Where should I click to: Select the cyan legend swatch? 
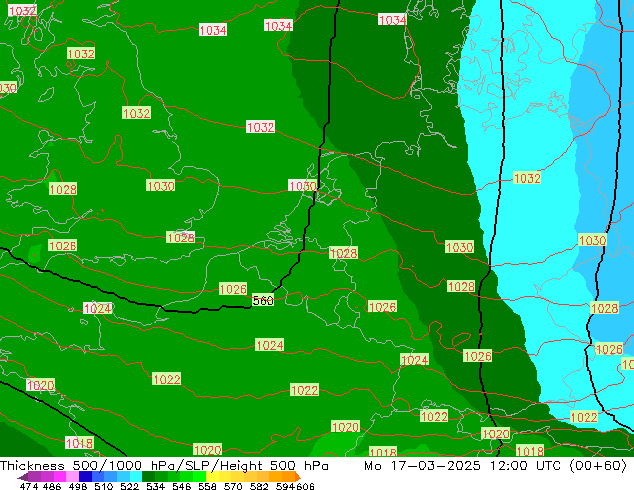(136, 476)
